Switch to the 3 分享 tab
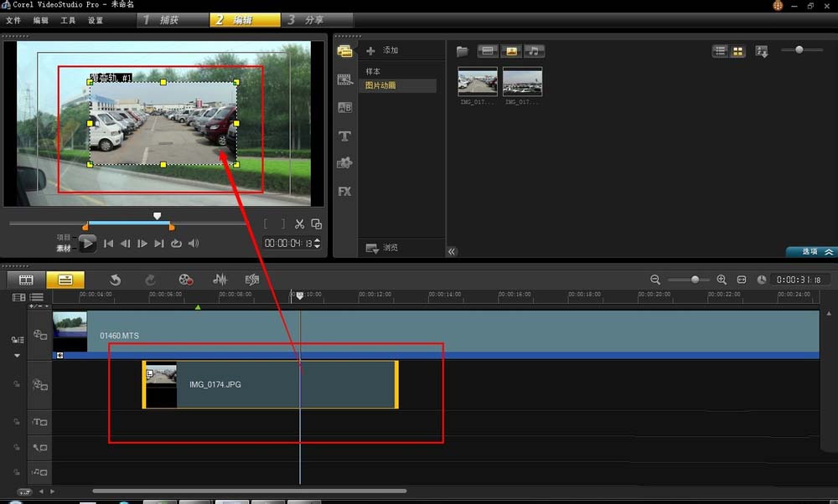Viewport: 838px width, 504px height. [x=317, y=20]
